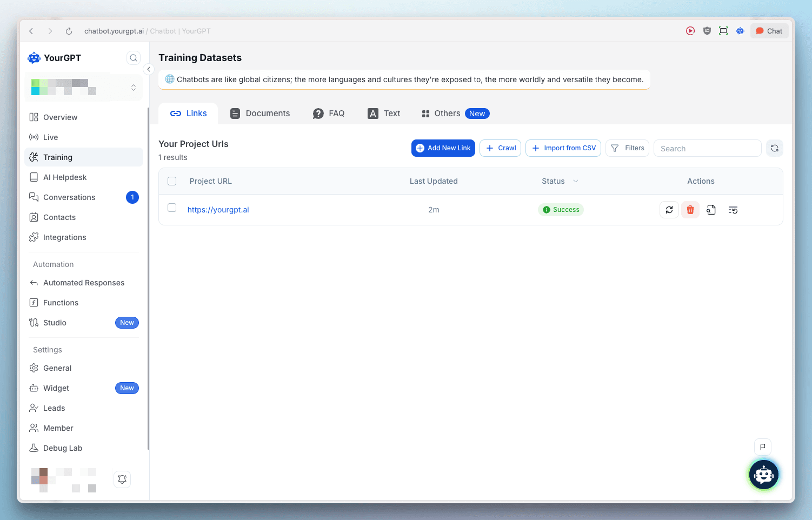Screen dimensions: 812x520
Task: Open the FAQ tab
Action: 329,114
